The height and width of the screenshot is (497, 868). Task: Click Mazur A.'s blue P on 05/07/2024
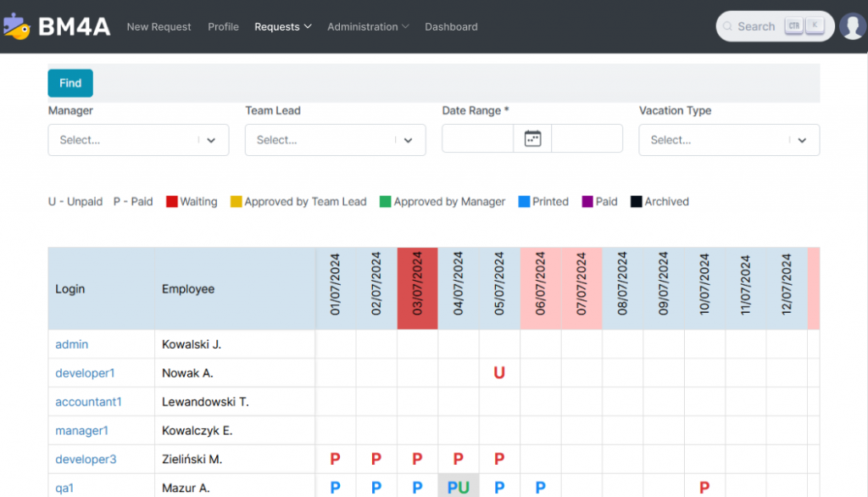pos(499,489)
